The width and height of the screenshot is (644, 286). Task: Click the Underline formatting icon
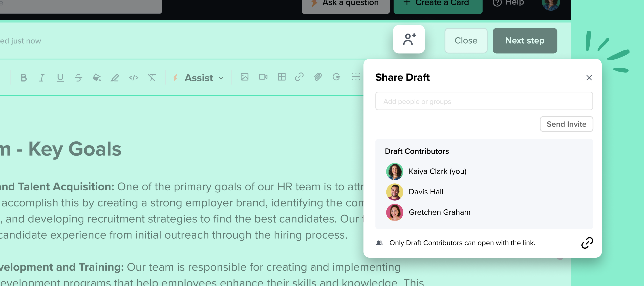59,78
